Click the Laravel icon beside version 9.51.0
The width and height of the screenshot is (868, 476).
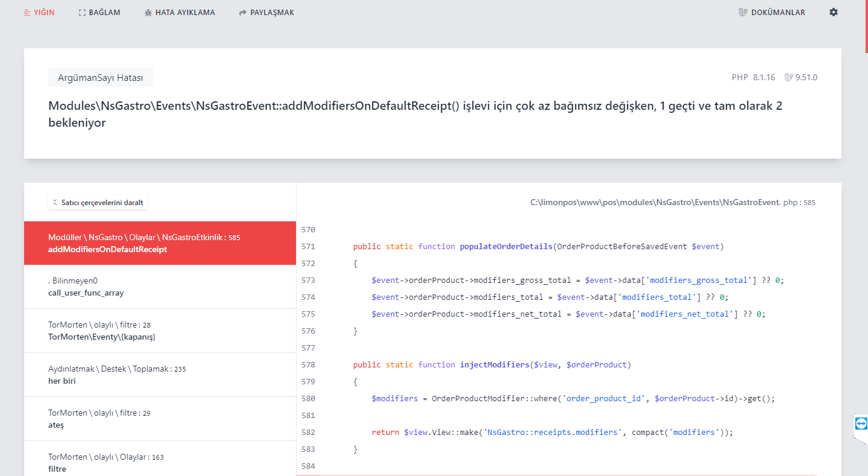(788, 77)
